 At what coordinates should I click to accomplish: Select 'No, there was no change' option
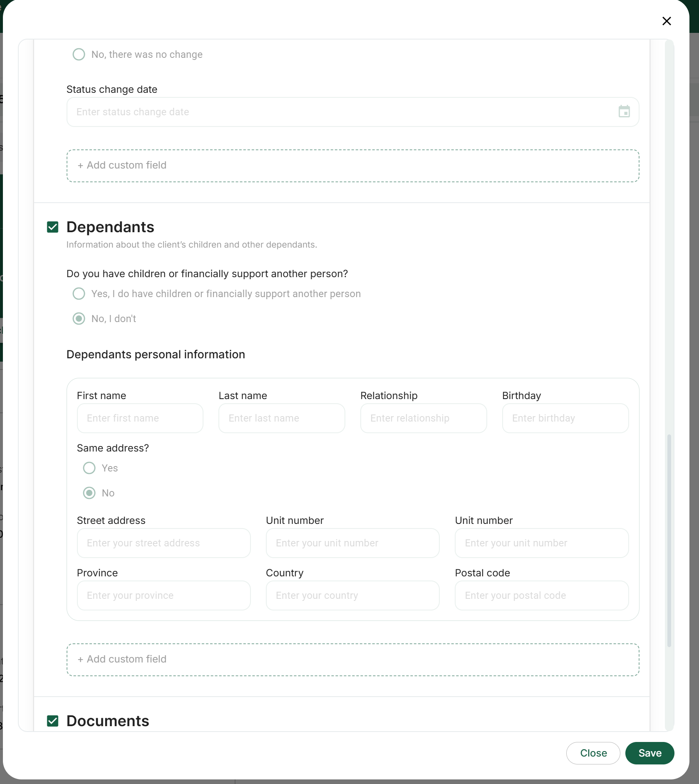coord(79,55)
